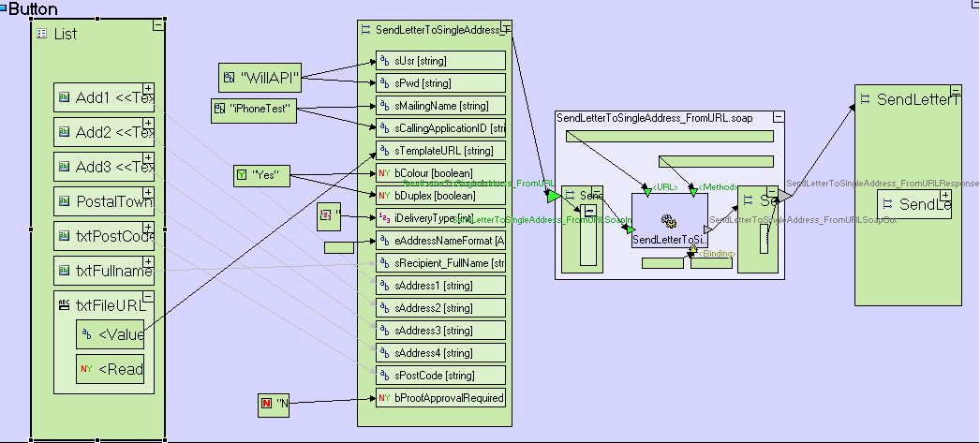The height and width of the screenshot is (443, 980).
Task: Expand the Add1 text element
Action: coord(148,90)
